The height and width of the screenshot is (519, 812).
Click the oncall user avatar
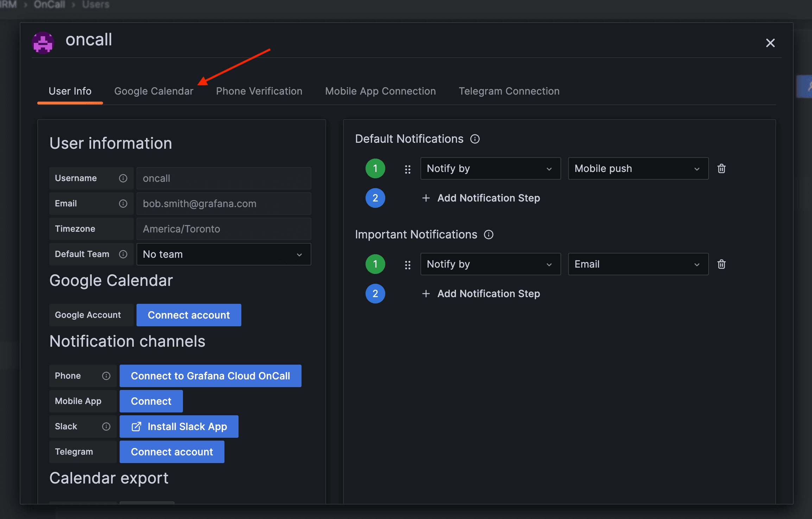(x=43, y=42)
